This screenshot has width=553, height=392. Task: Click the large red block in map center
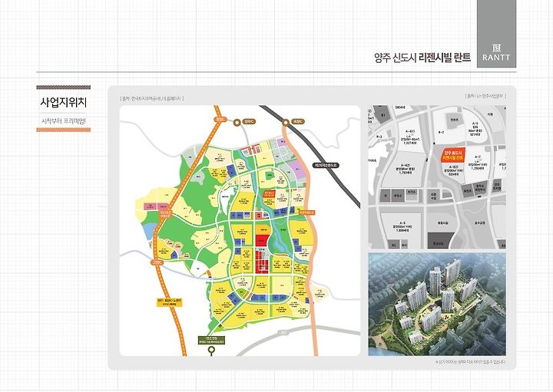261,240
